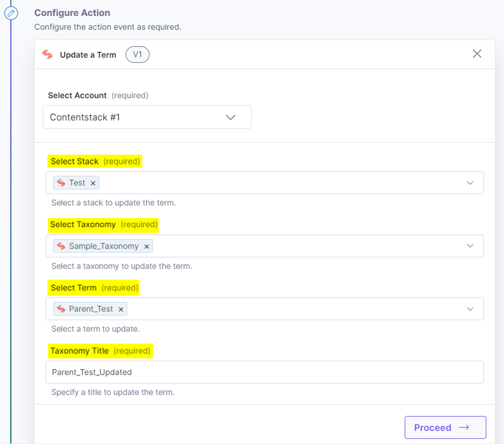Click the 'Select Term' label

point(73,288)
